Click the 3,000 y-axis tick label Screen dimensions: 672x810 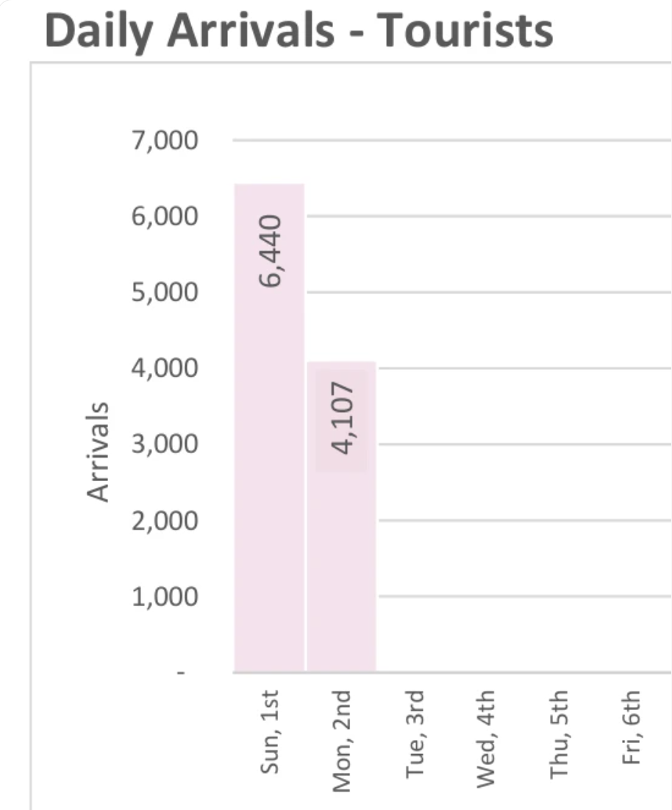click(164, 444)
